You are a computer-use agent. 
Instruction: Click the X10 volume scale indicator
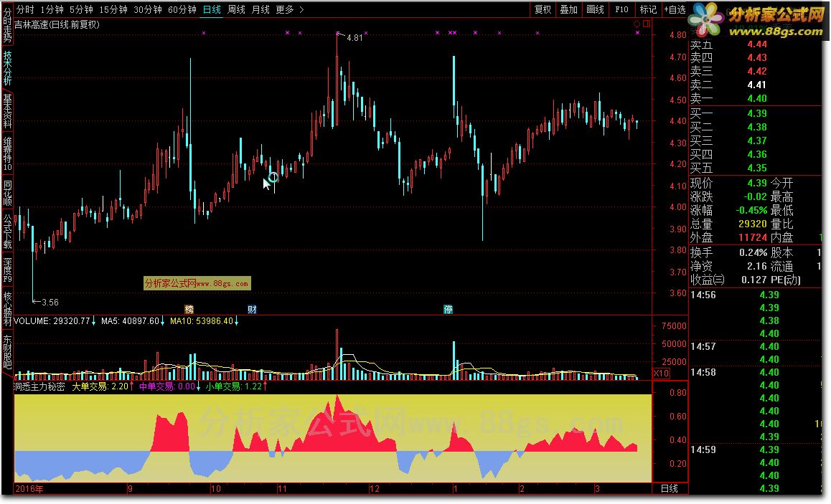pos(661,374)
